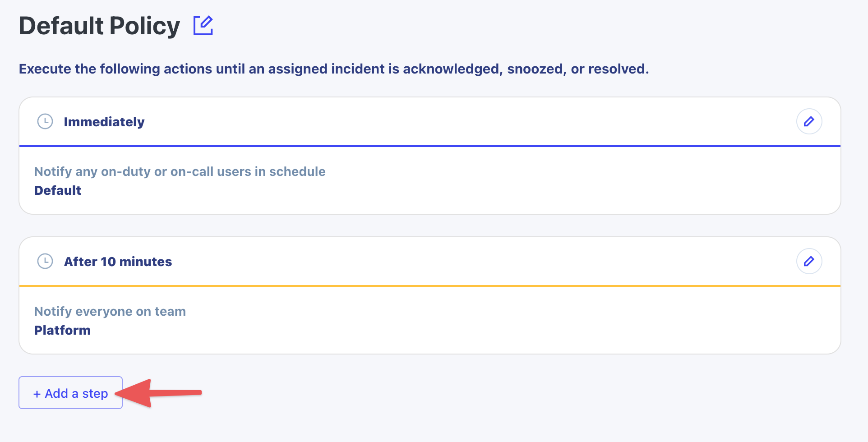Click the edit icon beside Default Policy title
The image size is (868, 442).
tap(203, 25)
